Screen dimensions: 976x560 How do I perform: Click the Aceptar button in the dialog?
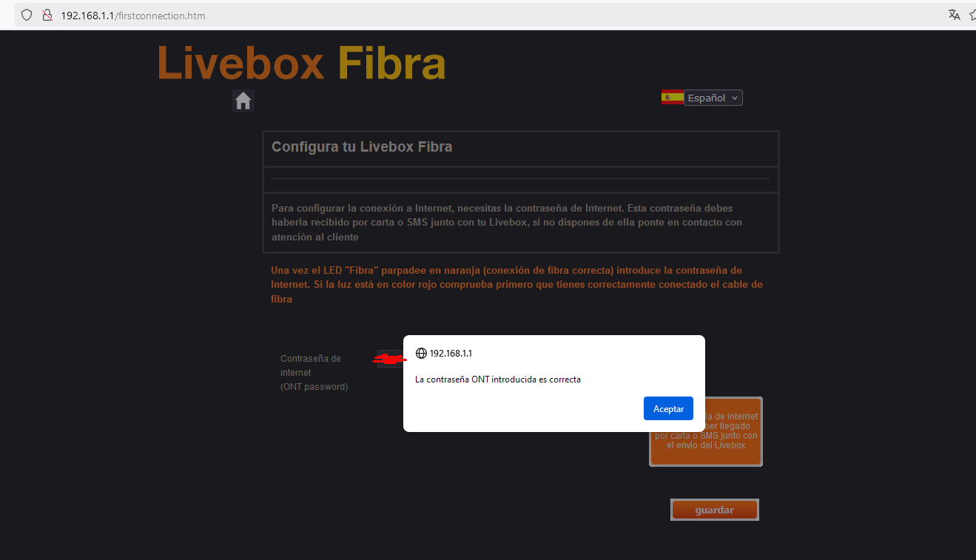[668, 408]
